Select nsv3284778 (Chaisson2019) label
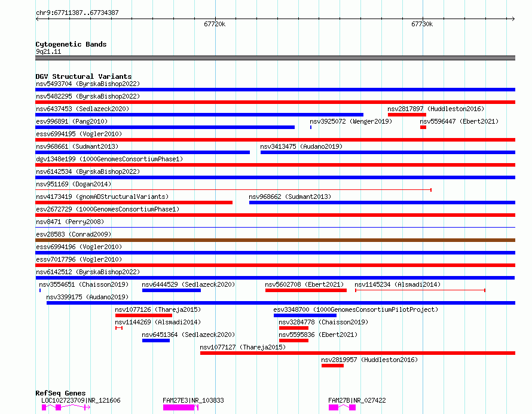532x414 pixels. [323, 322]
